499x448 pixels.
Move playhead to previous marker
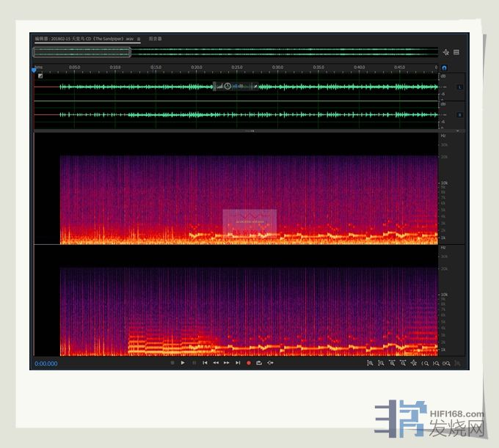(205, 363)
